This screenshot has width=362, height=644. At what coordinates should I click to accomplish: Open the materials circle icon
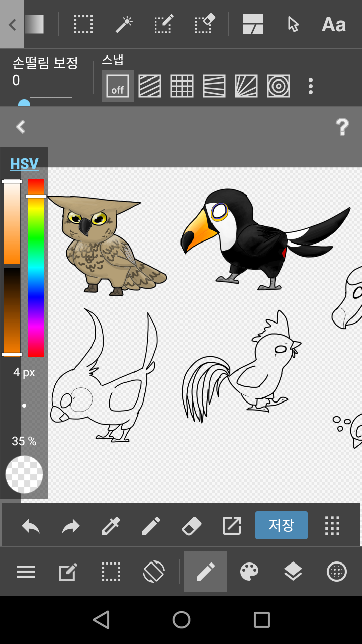[337, 572]
